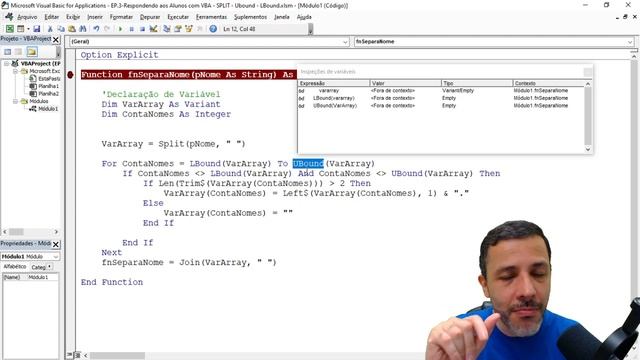Open the Insert object dropdown arrow

(28, 29)
